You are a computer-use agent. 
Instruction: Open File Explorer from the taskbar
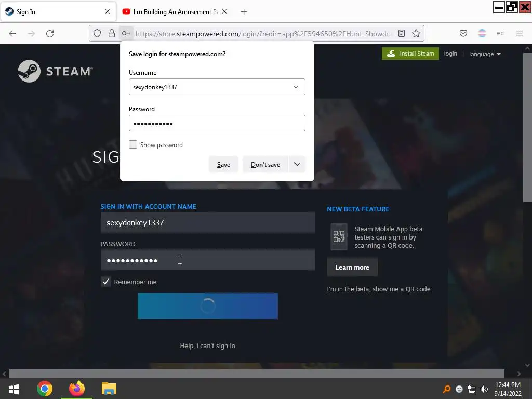click(109, 389)
